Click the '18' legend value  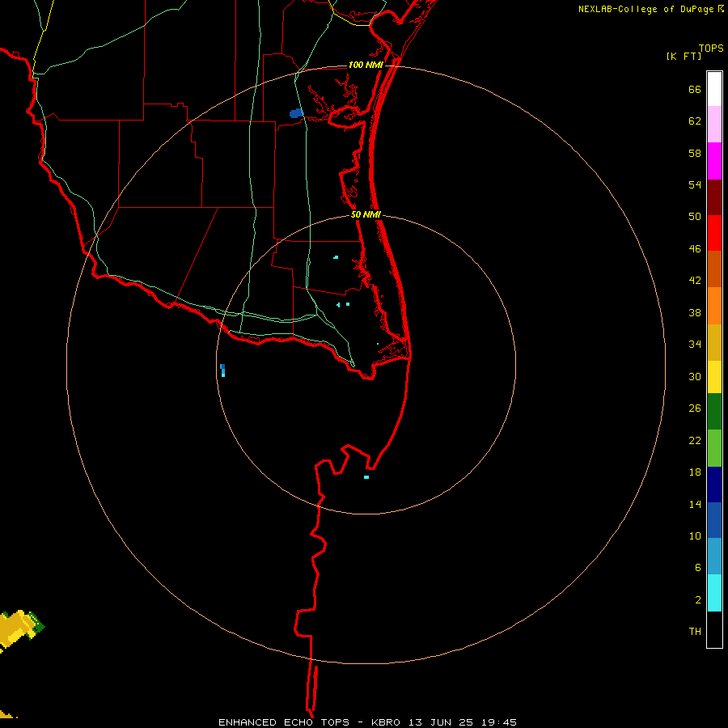click(x=695, y=472)
